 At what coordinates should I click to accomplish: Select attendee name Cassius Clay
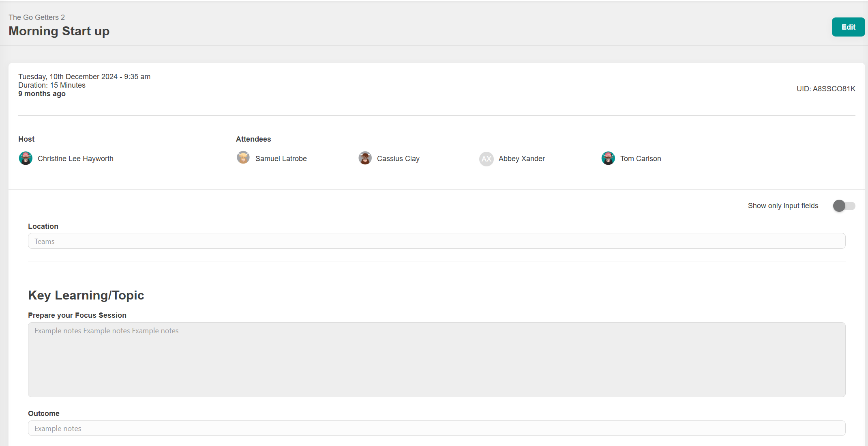point(398,159)
